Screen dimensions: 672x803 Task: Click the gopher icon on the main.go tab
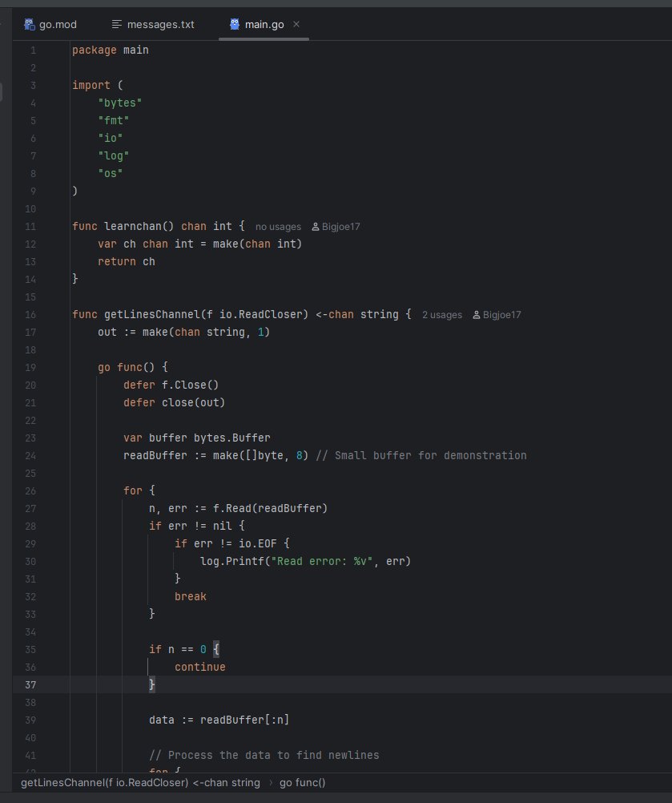[x=235, y=24]
